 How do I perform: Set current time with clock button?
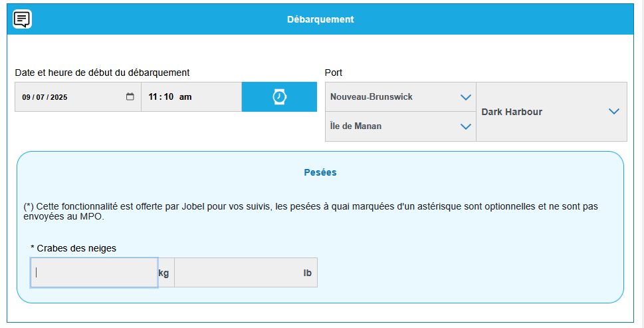tap(279, 96)
